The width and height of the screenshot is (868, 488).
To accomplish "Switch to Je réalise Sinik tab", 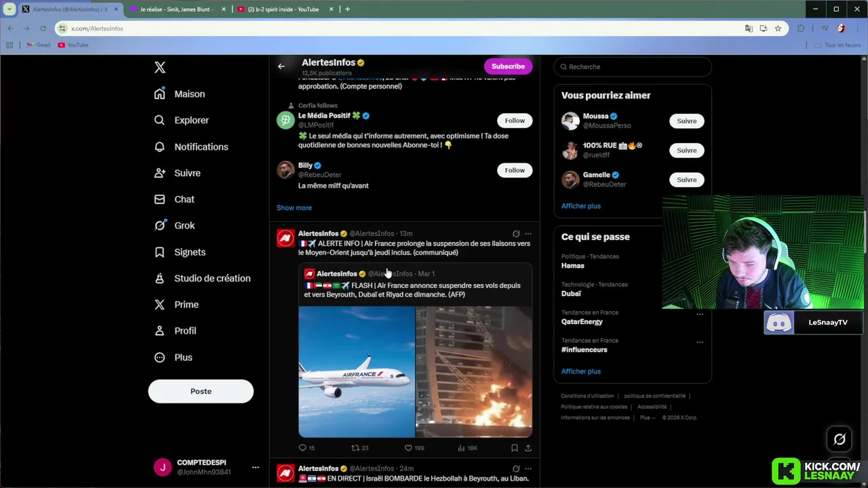I will (176, 9).
